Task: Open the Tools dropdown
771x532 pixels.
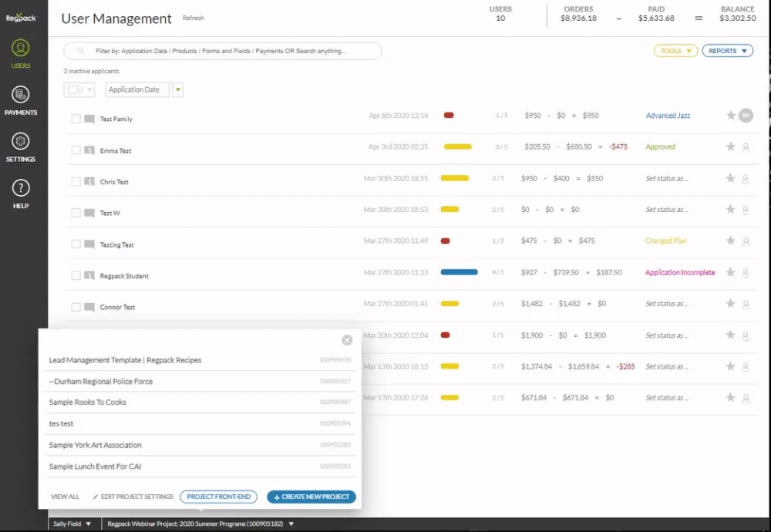Action: click(x=675, y=51)
